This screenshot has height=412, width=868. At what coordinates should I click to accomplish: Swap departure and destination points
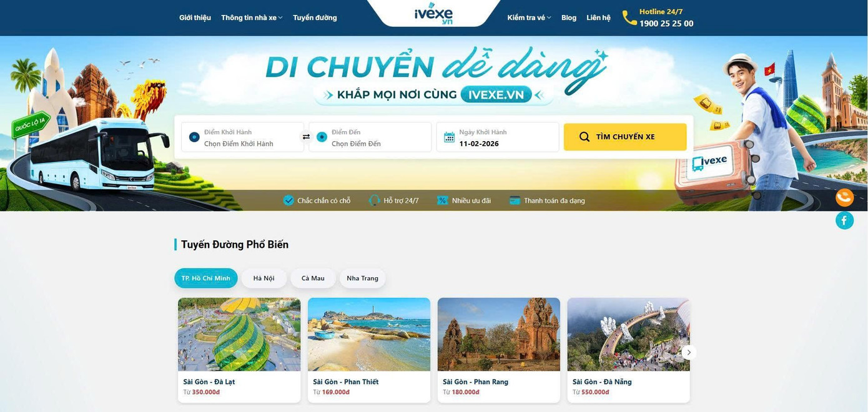306,137
